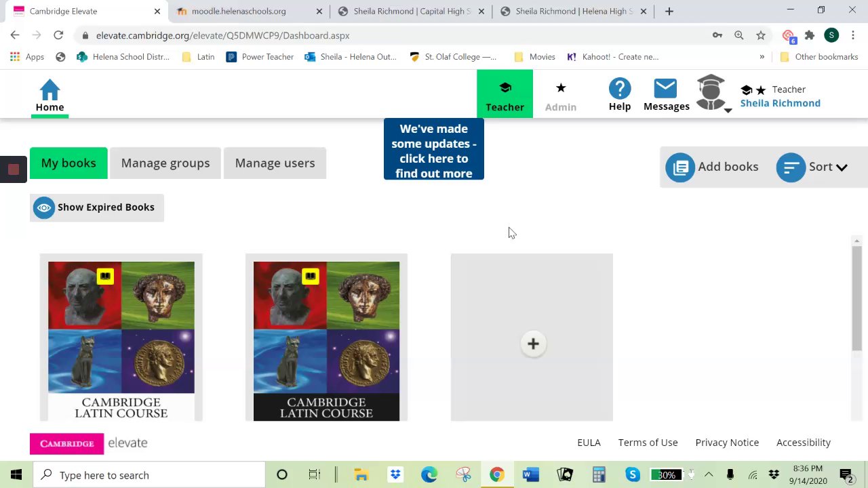Click Sheila Richmond username link

[780, 103]
